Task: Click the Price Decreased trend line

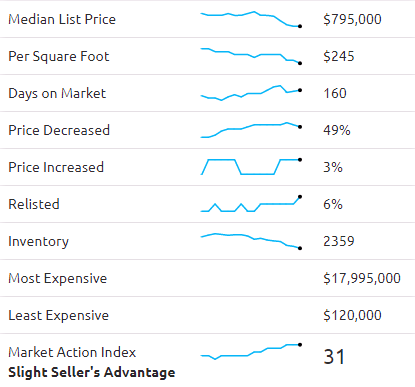Action: point(251,130)
